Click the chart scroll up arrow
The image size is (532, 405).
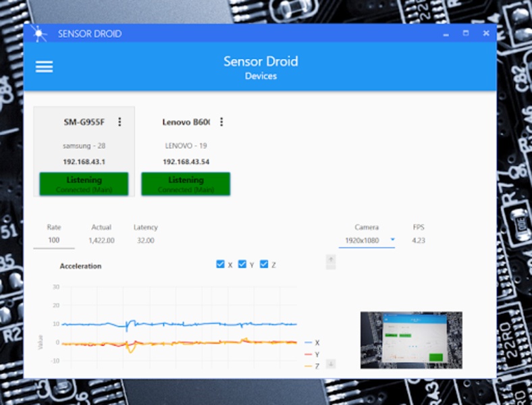tap(331, 260)
